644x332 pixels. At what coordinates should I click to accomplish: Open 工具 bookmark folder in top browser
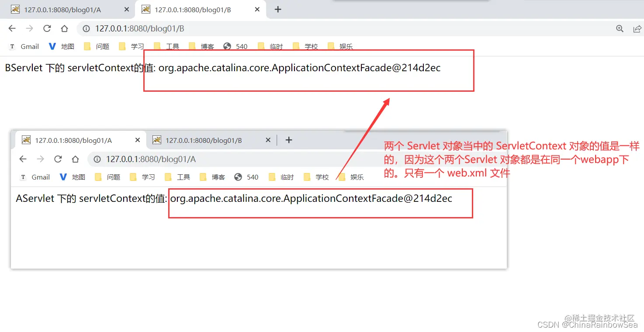166,46
